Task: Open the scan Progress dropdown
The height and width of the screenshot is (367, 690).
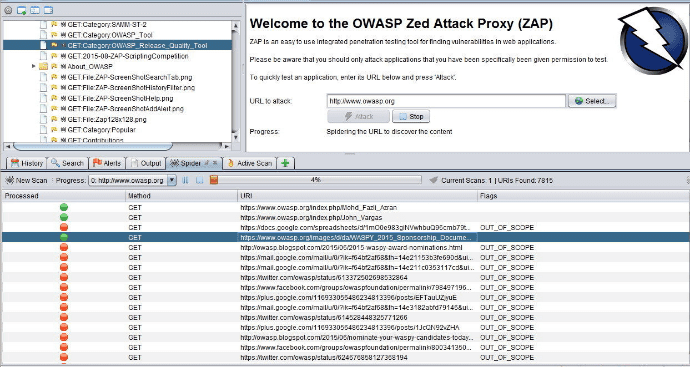Action: click(172, 180)
